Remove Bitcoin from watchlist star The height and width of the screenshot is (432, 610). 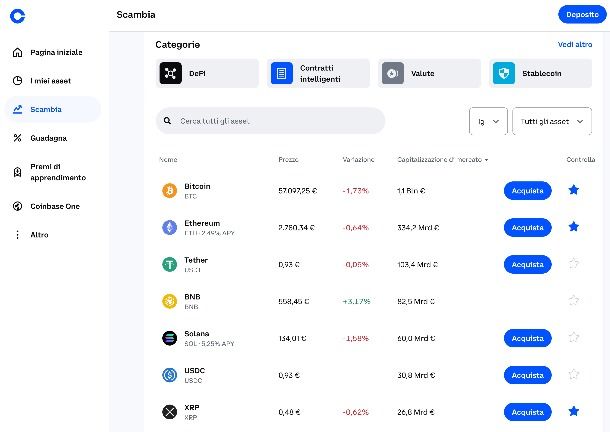(574, 190)
